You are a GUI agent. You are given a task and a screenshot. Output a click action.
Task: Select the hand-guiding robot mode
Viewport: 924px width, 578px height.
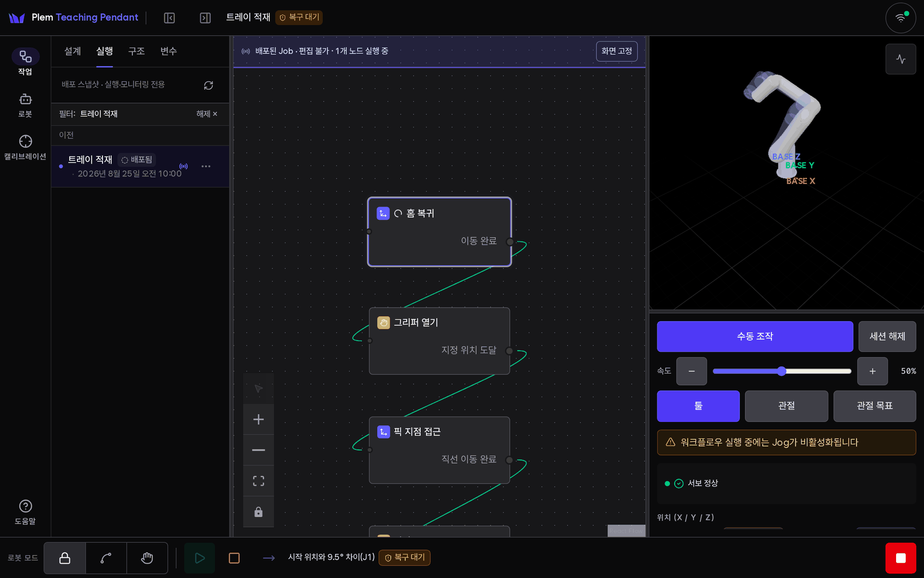[147, 558]
